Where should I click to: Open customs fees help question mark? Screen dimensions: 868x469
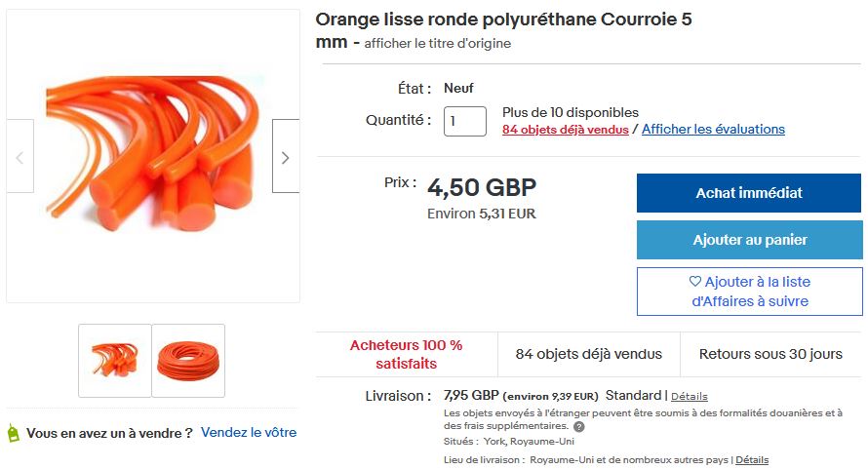(x=579, y=427)
